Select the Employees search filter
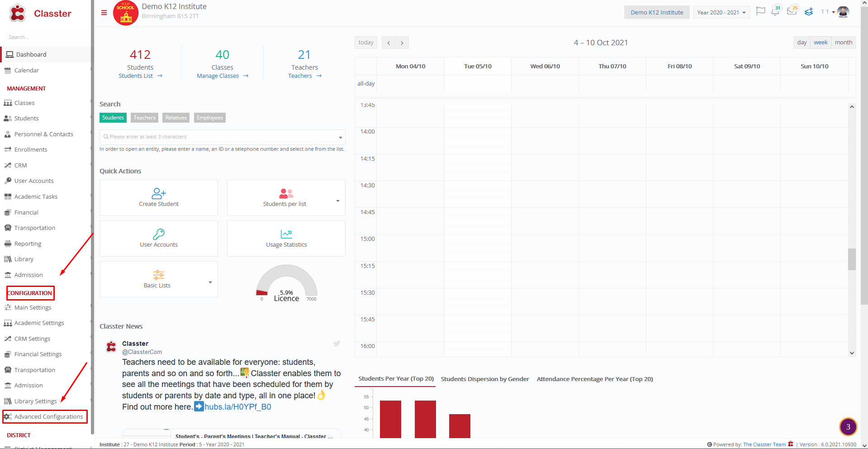The width and height of the screenshot is (868, 449). tap(210, 118)
